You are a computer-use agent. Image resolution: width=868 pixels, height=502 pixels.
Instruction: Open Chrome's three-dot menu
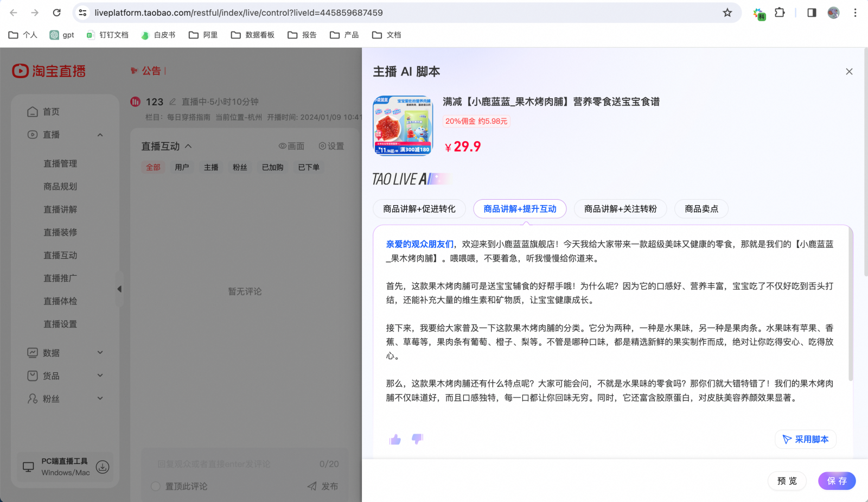tap(855, 12)
